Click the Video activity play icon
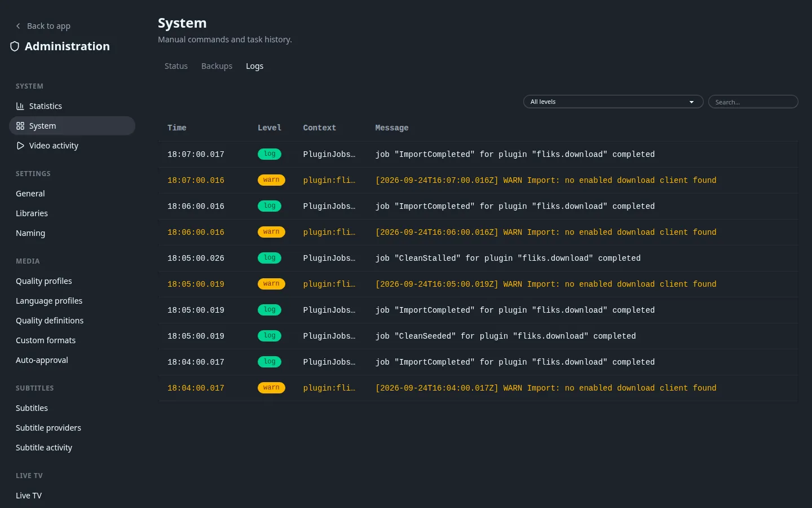The width and height of the screenshot is (812, 508). click(x=20, y=146)
